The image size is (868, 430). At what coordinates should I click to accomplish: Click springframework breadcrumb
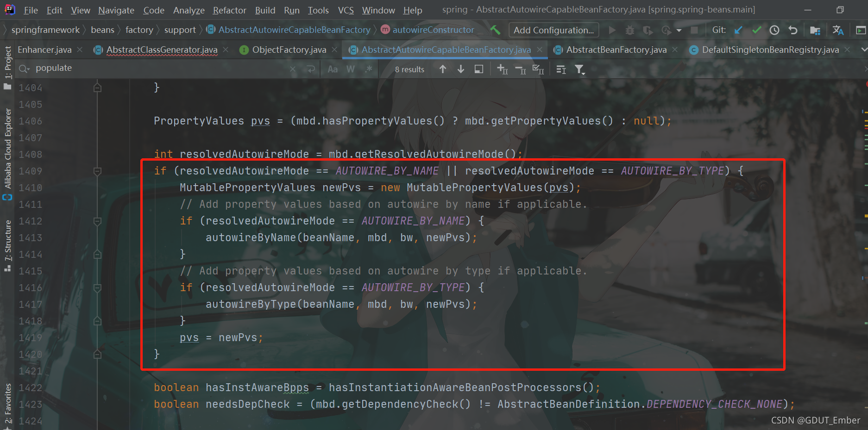click(x=45, y=30)
